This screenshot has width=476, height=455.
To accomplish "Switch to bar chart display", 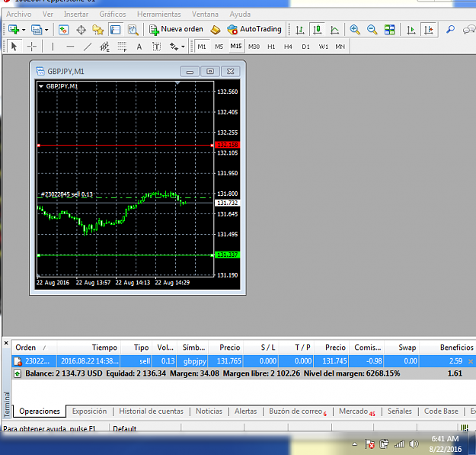I will point(300,30).
